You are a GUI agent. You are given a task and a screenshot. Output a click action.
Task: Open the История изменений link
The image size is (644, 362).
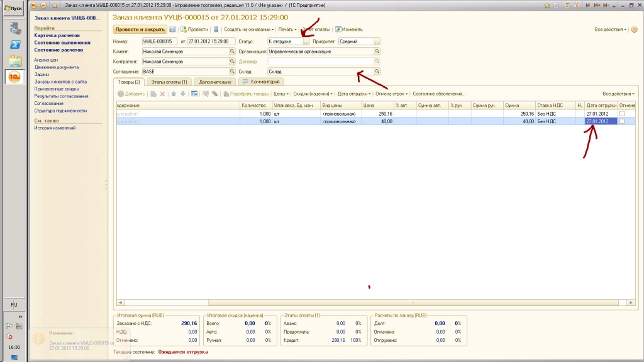coord(55,128)
